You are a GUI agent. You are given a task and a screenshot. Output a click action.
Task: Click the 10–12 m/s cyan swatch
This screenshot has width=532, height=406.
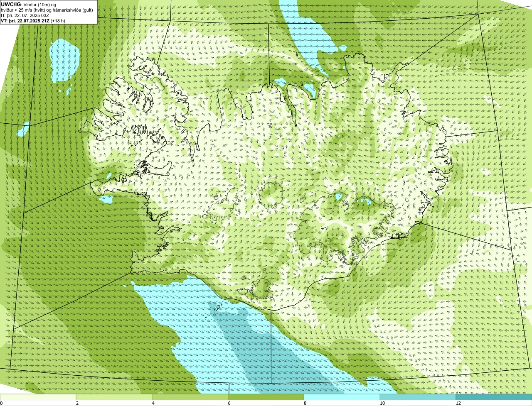pos(418,397)
